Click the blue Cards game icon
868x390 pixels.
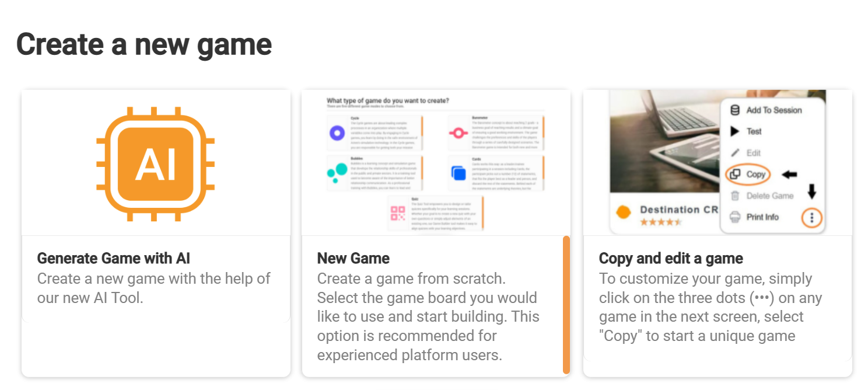click(458, 173)
